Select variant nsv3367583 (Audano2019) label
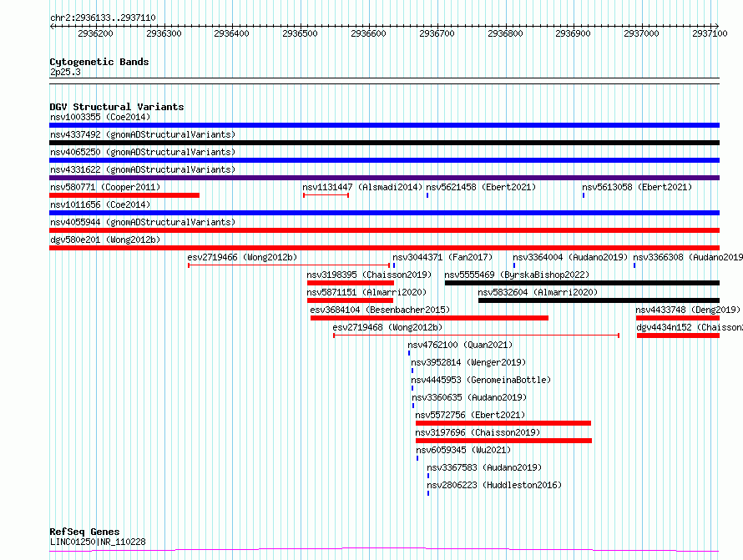743x560 pixels. [484, 467]
